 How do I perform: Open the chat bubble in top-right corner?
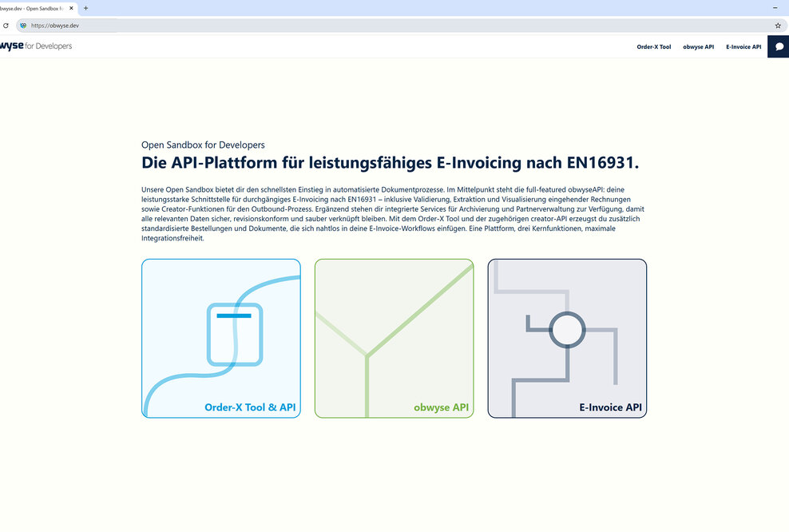pyautogui.click(x=779, y=46)
